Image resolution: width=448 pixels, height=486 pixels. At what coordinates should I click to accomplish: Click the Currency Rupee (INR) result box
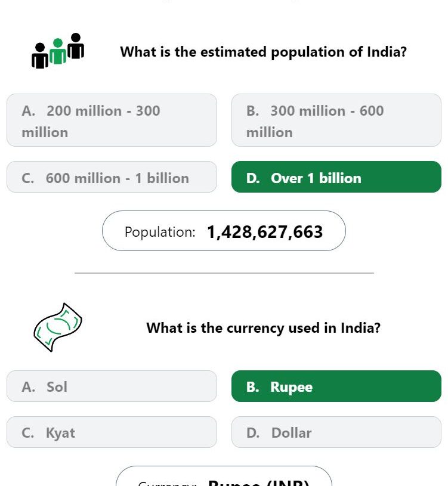tap(224, 476)
